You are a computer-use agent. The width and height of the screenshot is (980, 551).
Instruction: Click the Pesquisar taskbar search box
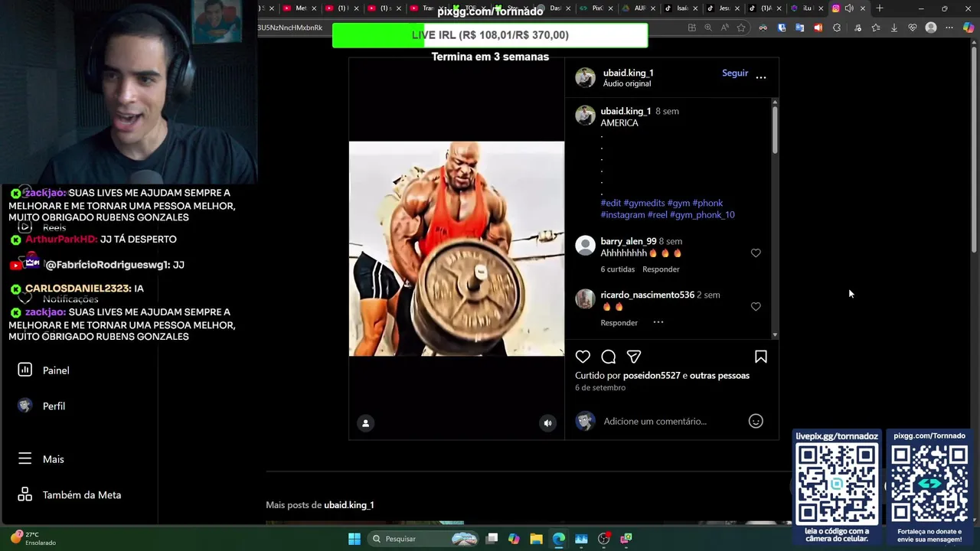423,539
